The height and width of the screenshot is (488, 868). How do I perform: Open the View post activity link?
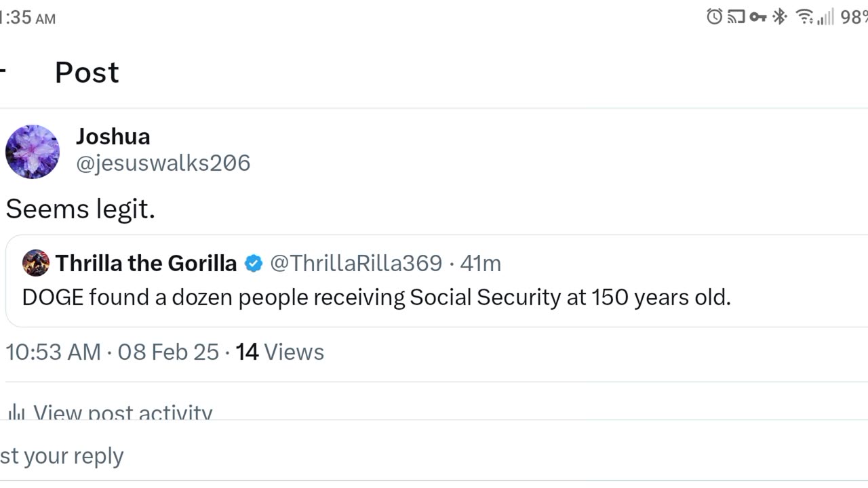(x=123, y=413)
